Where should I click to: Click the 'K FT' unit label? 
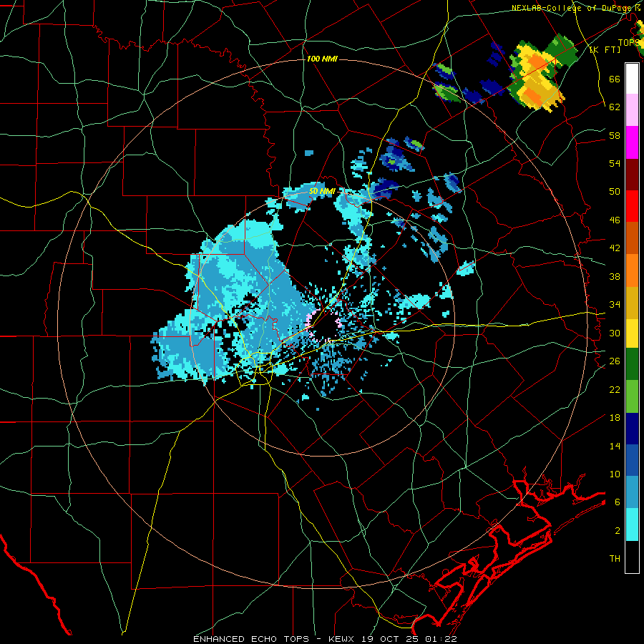[605, 49]
